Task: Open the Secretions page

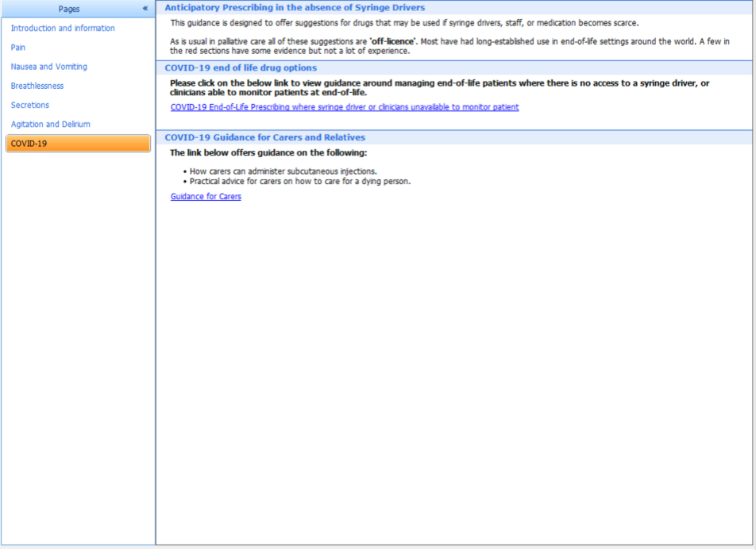Action: [x=30, y=105]
